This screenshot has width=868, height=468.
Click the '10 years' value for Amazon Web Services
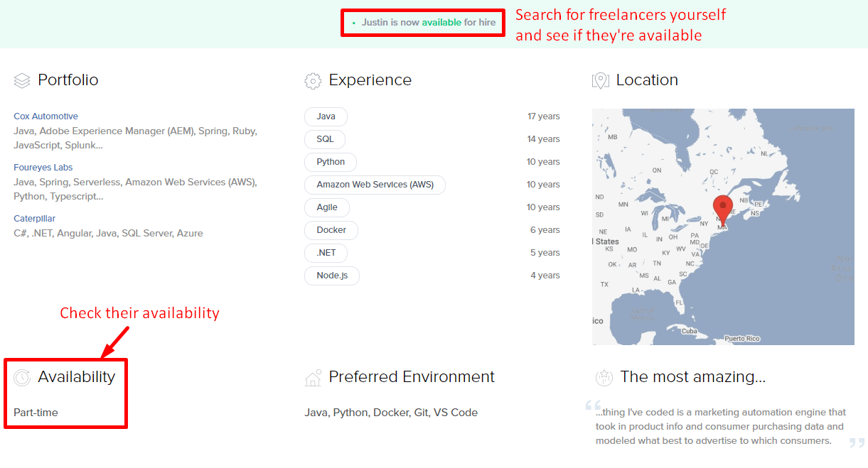click(543, 185)
